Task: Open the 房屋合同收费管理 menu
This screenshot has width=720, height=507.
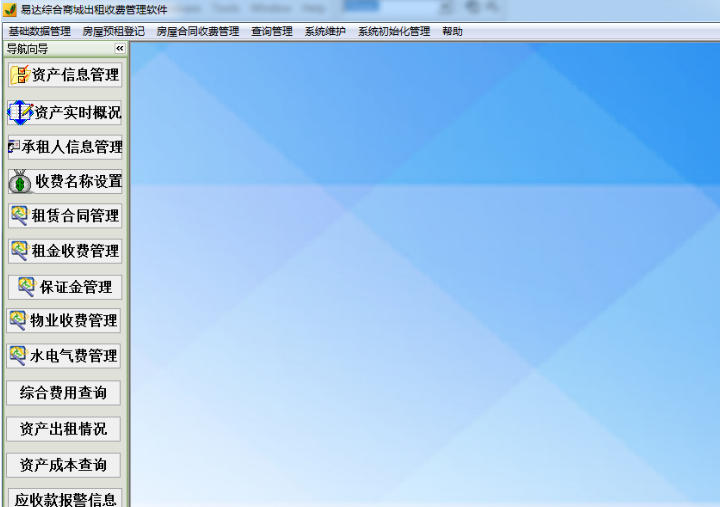Action: 198,31
